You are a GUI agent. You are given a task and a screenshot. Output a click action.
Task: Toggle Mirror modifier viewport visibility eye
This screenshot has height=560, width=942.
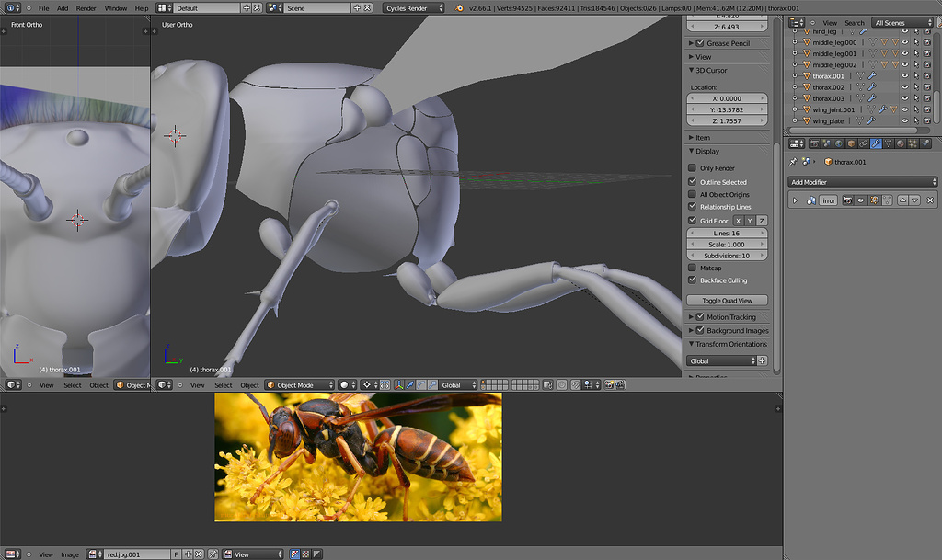(861, 200)
